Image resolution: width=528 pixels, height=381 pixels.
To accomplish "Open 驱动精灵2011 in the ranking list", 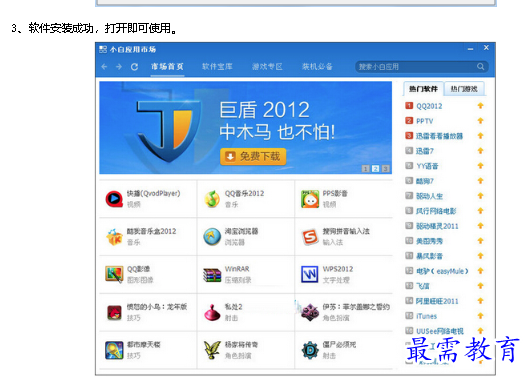I will pos(437,226).
